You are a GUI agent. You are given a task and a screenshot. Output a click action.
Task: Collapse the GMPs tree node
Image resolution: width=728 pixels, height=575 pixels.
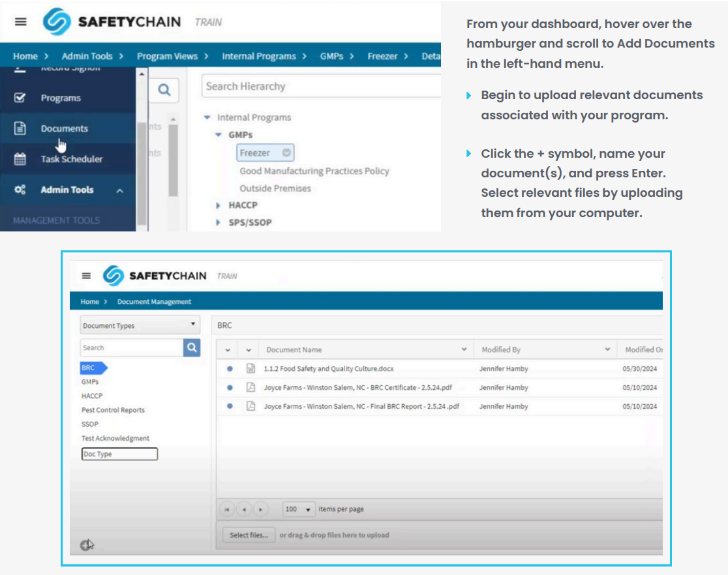tap(219, 134)
